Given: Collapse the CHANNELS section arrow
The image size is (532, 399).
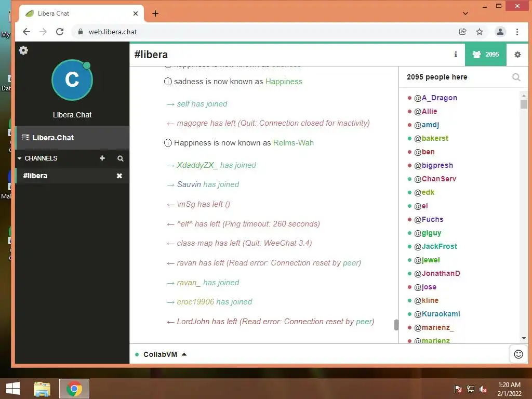Looking at the screenshot, I should (x=19, y=158).
